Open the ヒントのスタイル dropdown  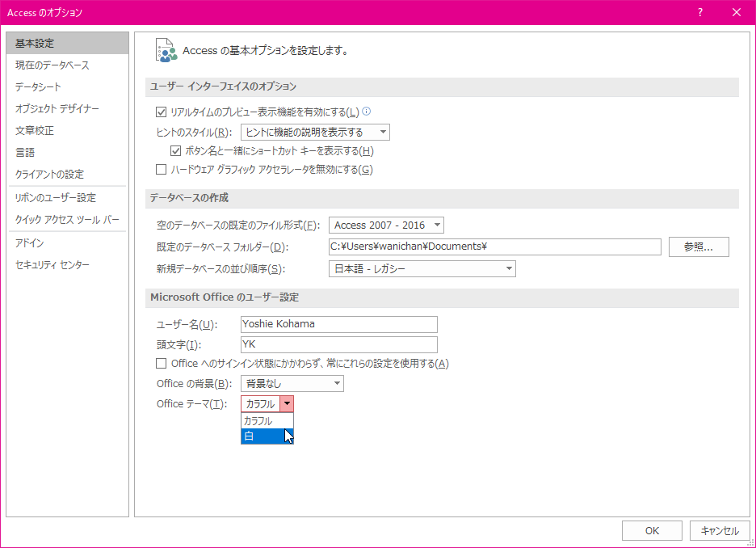315,133
